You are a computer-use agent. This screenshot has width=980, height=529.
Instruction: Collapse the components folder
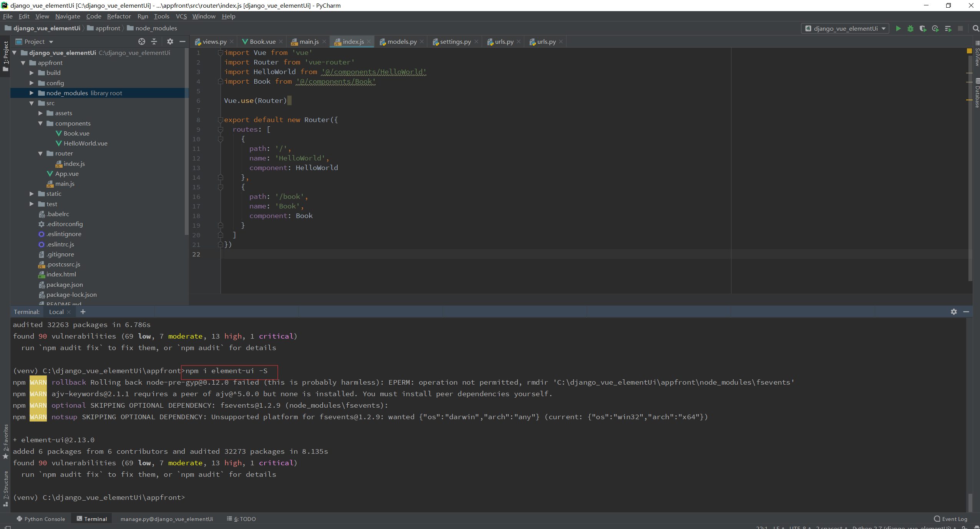pyautogui.click(x=40, y=123)
